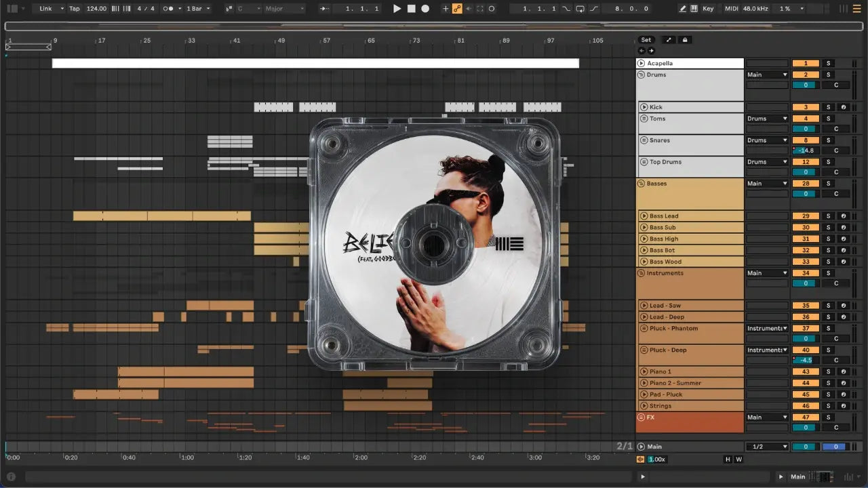
Task: Click the transport Stop button
Action: [411, 9]
